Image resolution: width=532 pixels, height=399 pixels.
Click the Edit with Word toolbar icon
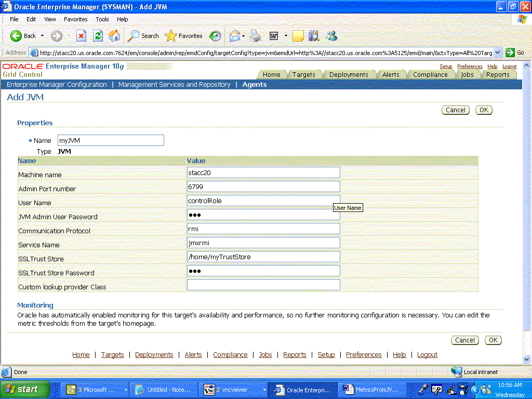[x=274, y=36]
